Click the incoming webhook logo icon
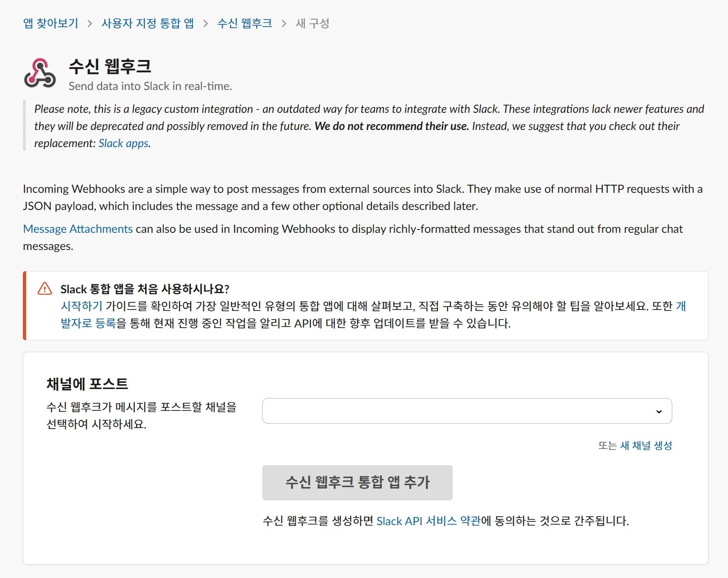This screenshot has width=728, height=578. click(x=40, y=74)
